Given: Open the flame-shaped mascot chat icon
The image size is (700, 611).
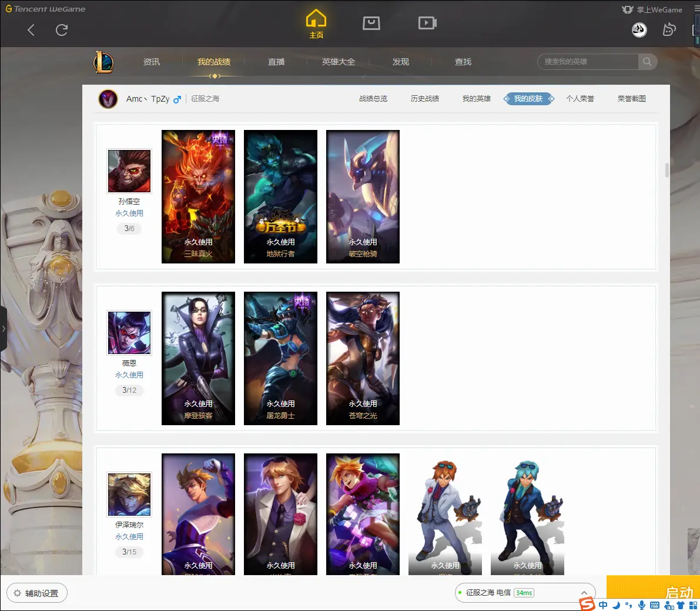Looking at the screenshot, I should [669, 30].
